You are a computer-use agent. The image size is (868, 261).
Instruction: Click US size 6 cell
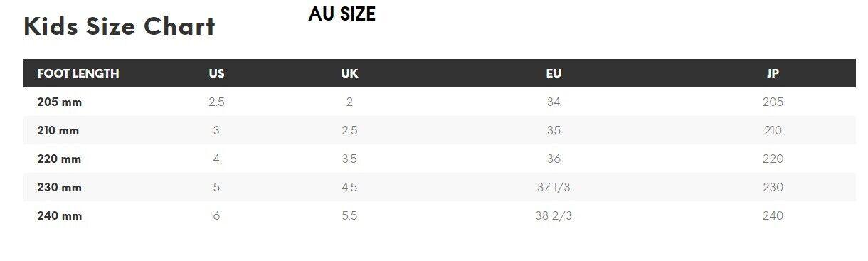coord(216,215)
